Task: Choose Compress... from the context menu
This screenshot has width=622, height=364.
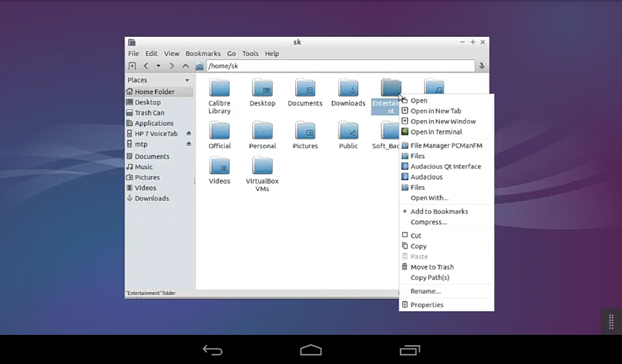Action: [446, 222]
